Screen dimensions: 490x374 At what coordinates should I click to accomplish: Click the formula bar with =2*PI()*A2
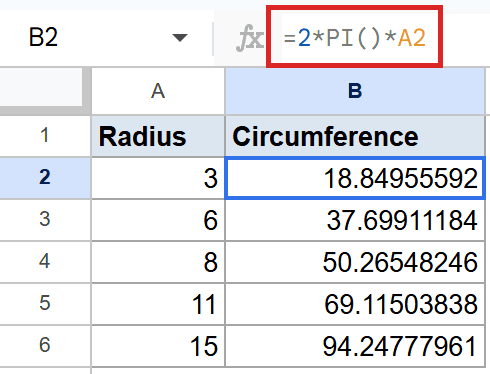coord(355,37)
